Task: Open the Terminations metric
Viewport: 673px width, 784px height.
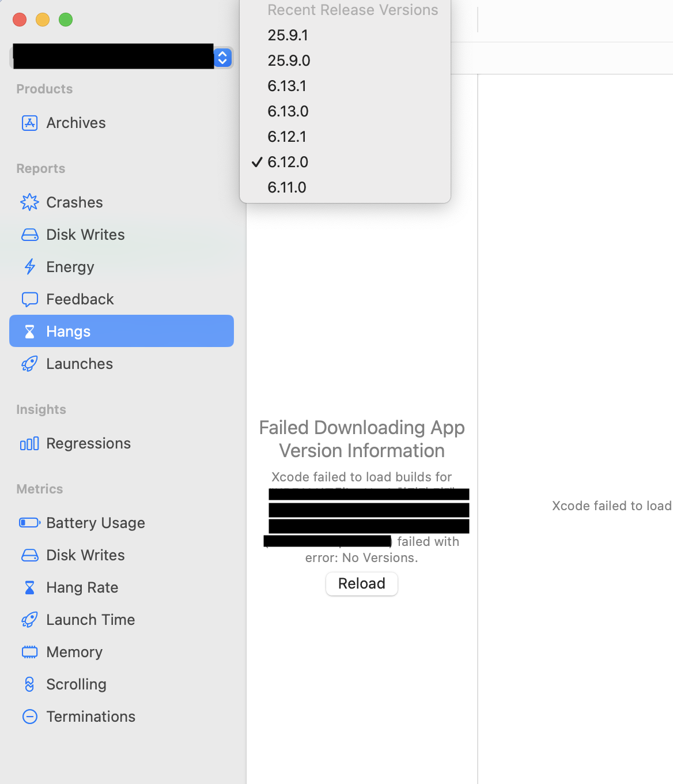Action: 122,717
